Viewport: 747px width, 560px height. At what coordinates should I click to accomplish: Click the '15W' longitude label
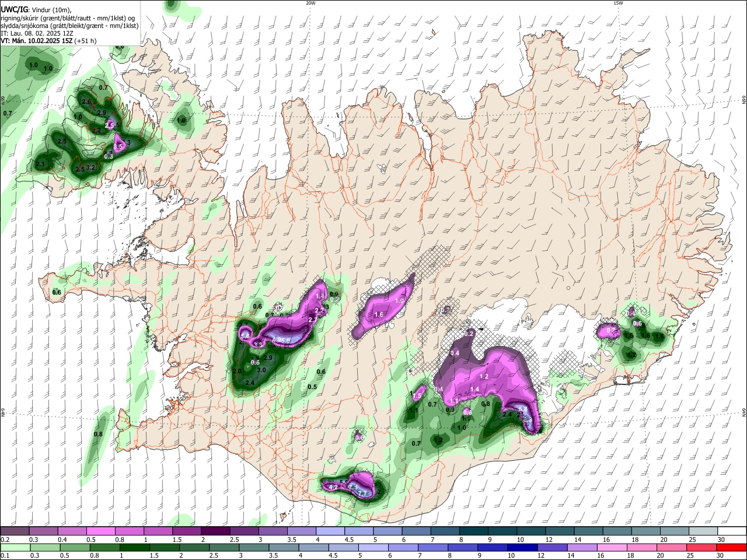tap(618, 3)
